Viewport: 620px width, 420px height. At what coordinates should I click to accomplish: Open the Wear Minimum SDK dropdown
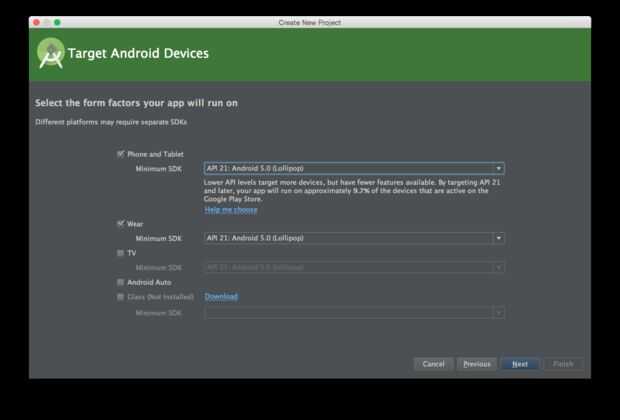[x=354, y=238]
